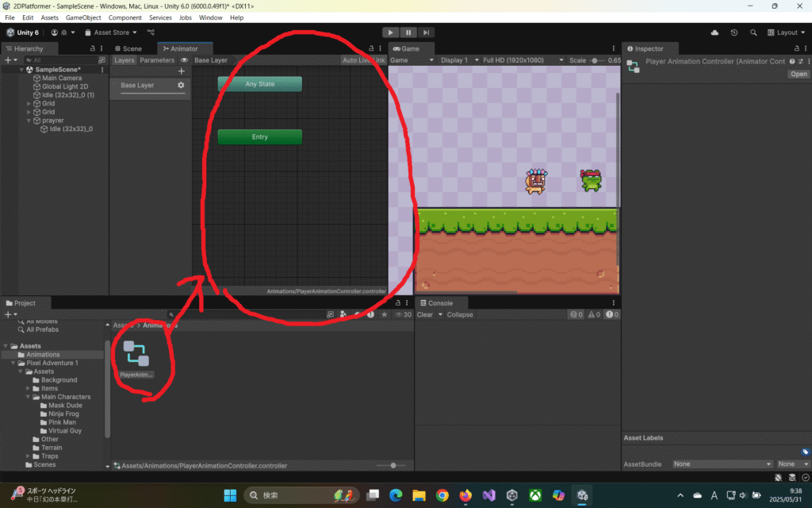This screenshot has height=508, width=812.
Task: Click the Pause button in the toolbar
Action: click(408, 32)
